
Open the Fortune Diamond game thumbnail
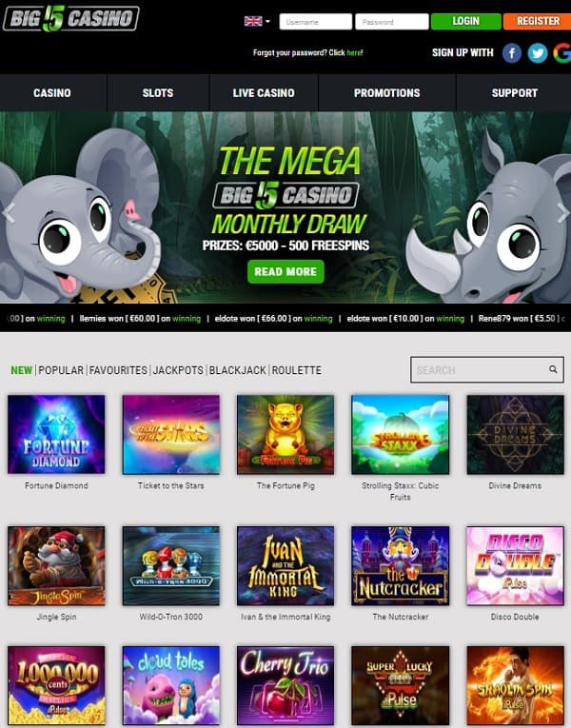(56, 434)
